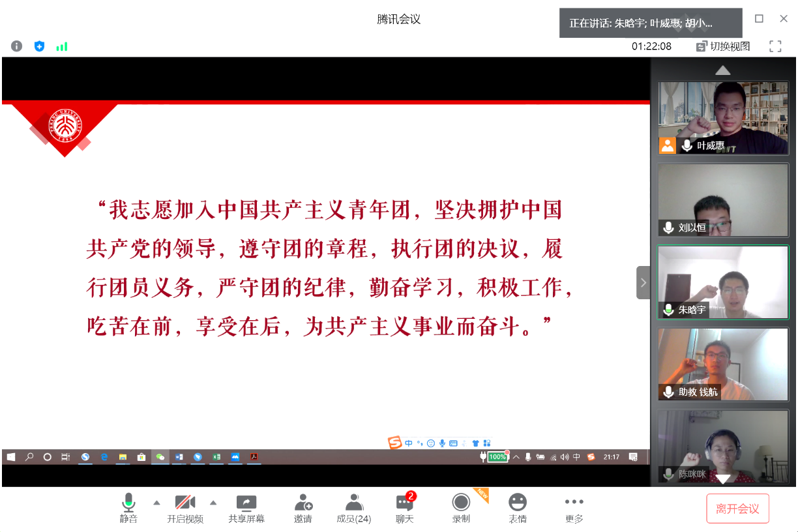Screen dimensions: 798x532
Task: Open the 邀请 invite icon
Action: point(303,509)
